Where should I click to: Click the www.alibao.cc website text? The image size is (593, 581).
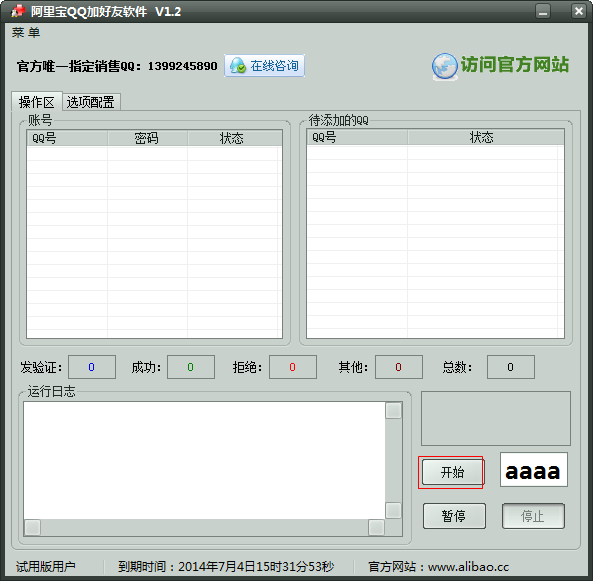tap(469, 567)
